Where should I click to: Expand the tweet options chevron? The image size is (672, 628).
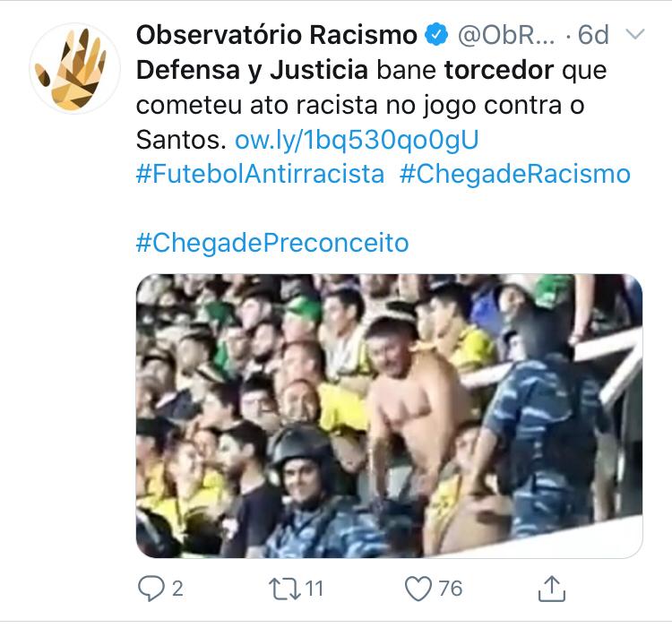click(635, 34)
